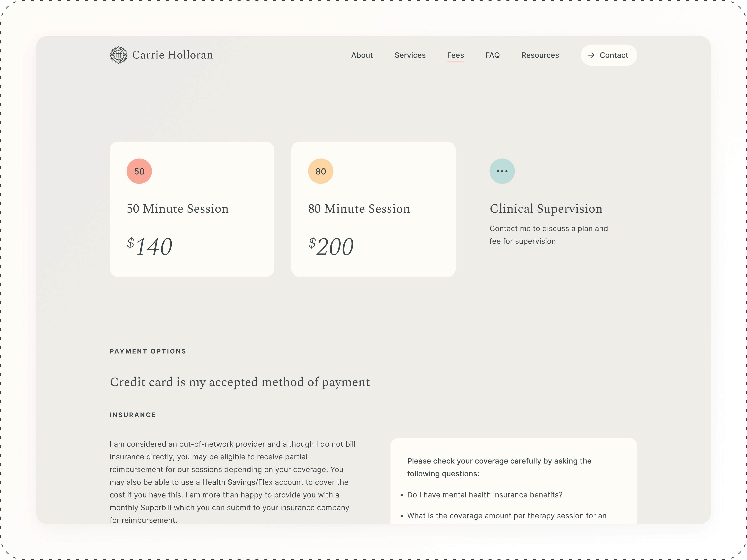Select the PAYMENT OPTIONS label
Screen dimensions: 747x560
(x=148, y=351)
